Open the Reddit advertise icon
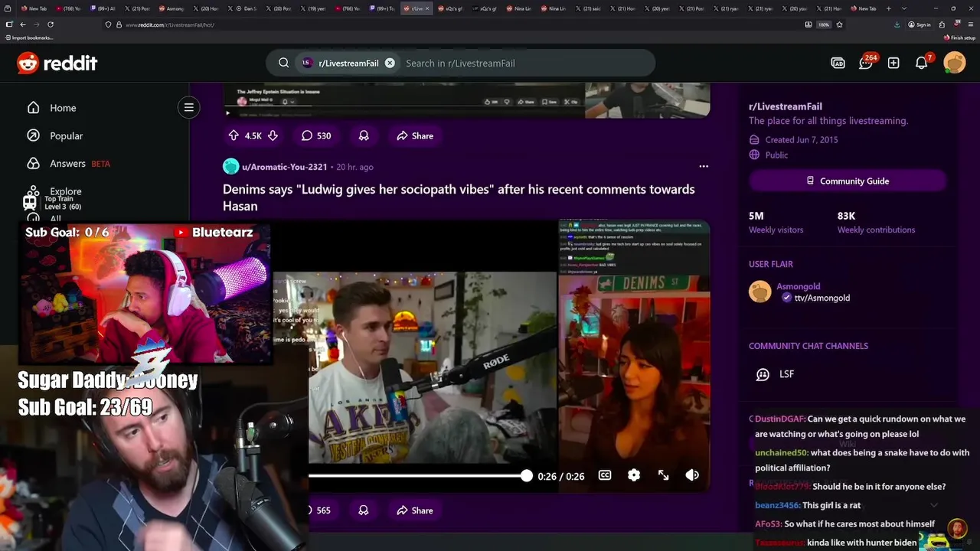 coord(838,63)
